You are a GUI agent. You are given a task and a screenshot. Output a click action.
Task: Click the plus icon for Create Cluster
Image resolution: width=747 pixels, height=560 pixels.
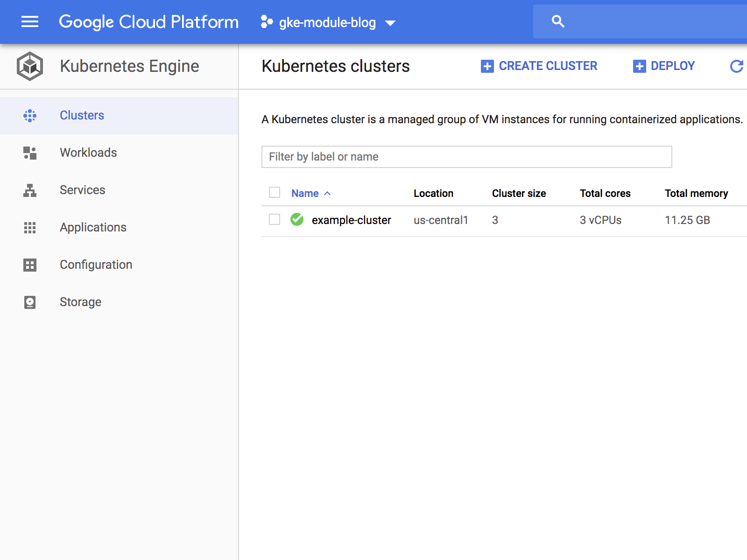487,66
